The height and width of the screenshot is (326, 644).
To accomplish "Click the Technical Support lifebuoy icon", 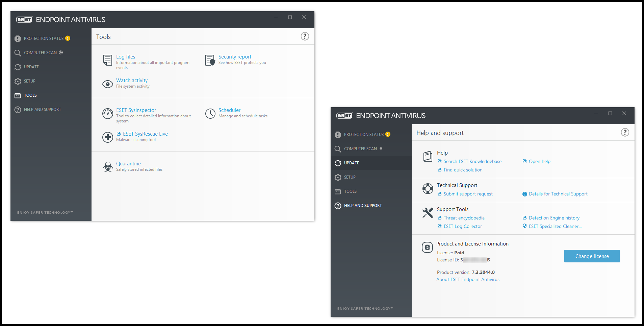I will 428,189.
